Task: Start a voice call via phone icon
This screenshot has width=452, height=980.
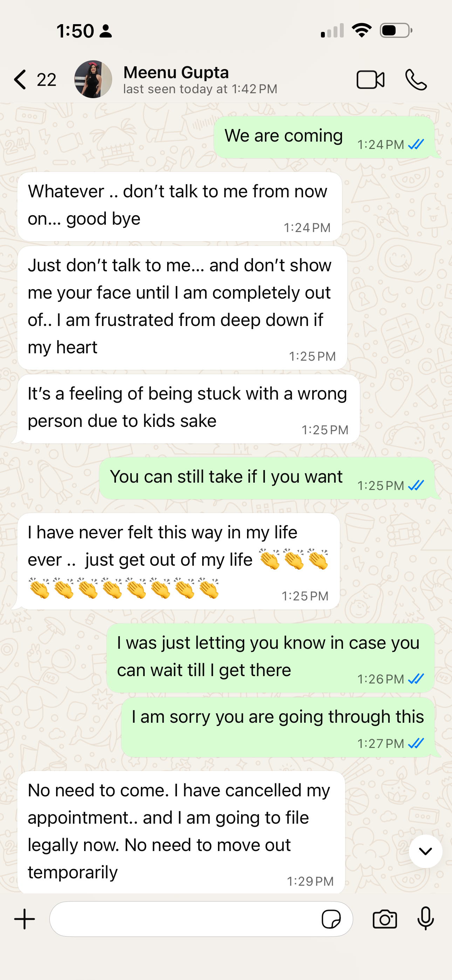Action: coord(416,80)
